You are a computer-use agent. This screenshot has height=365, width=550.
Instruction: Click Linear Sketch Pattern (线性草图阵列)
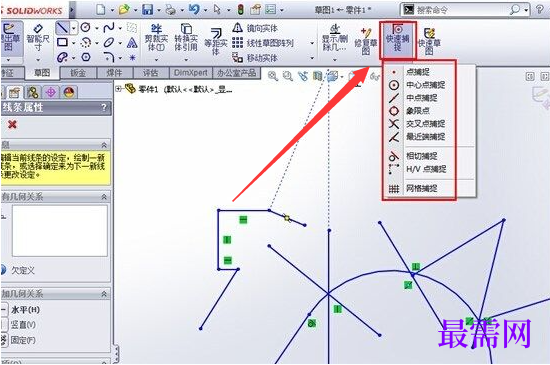(x=263, y=43)
